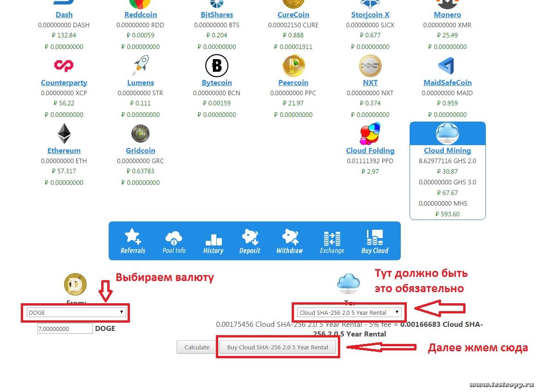Open Deposit piggy bank icon
The width and height of the screenshot is (539, 392).
tap(250, 237)
